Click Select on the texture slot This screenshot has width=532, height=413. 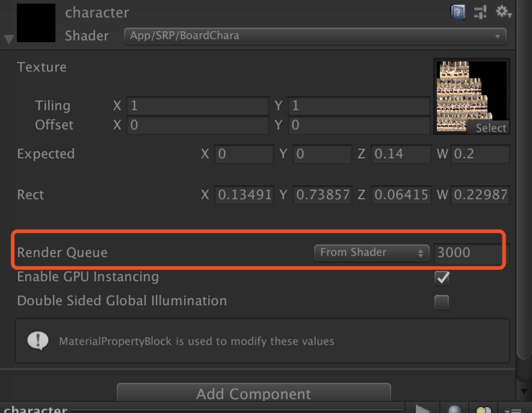click(491, 128)
